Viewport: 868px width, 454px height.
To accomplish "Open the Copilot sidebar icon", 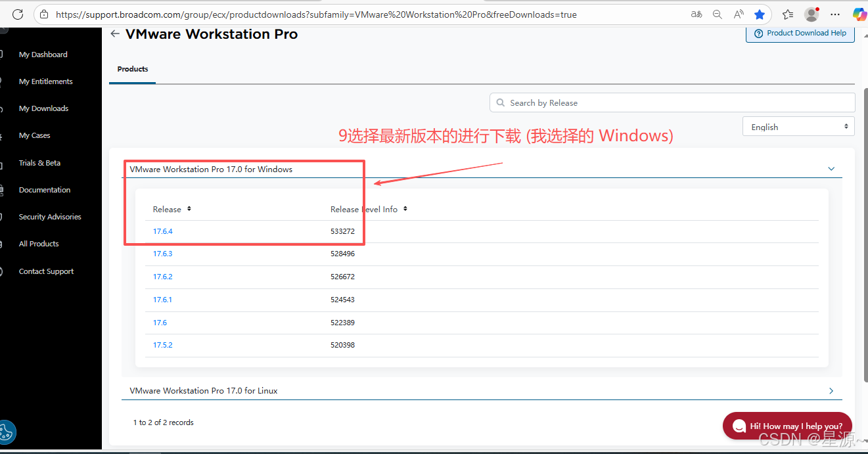I will [x=859, y=14].
